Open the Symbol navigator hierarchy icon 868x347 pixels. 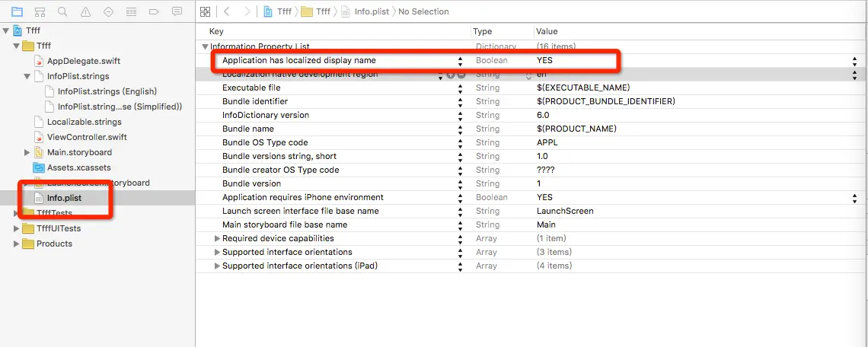click(40, 11)
